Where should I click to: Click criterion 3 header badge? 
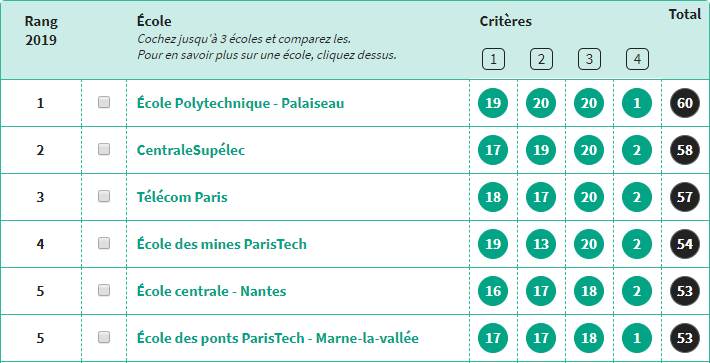point(589,59)
